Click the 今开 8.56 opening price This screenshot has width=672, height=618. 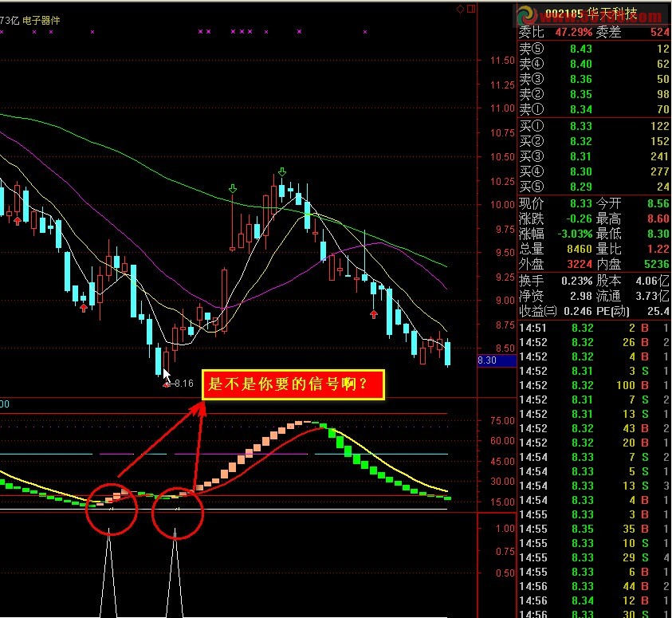pos(658,203)
